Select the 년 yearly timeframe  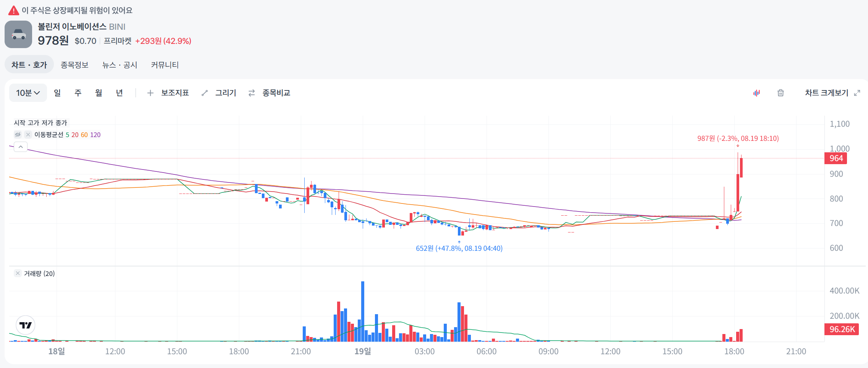[x=119, y=93]
